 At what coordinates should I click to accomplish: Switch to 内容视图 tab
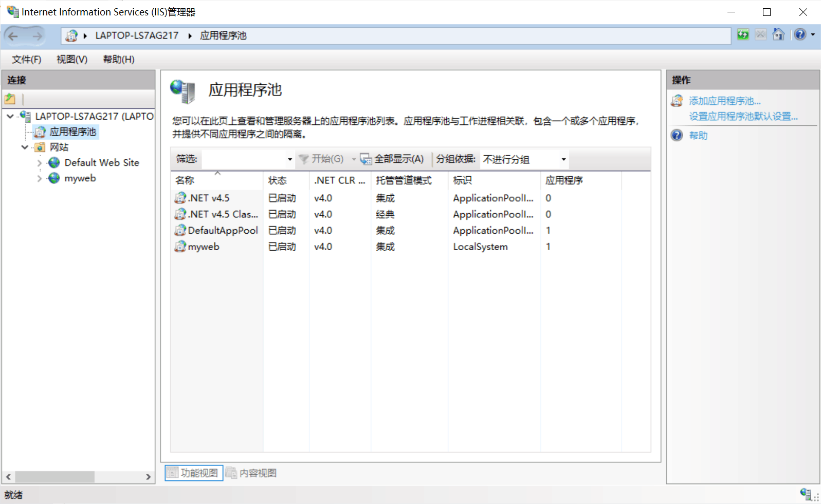coord(252,473)
